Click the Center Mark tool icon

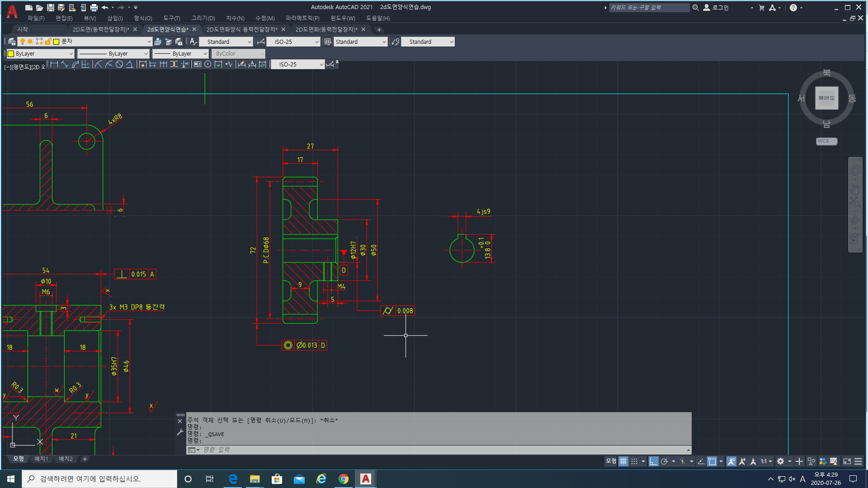208,65
